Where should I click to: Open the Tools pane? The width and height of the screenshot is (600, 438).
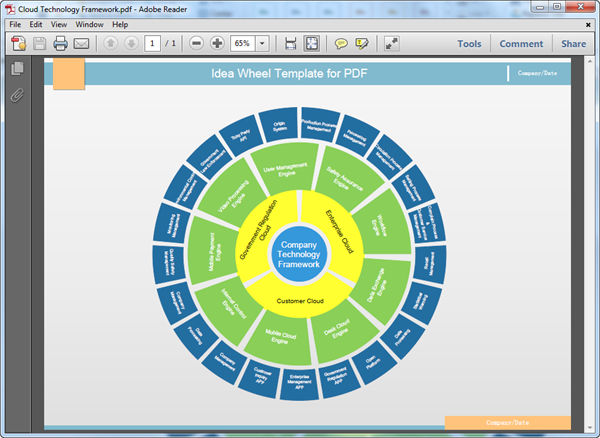point(469,44)
